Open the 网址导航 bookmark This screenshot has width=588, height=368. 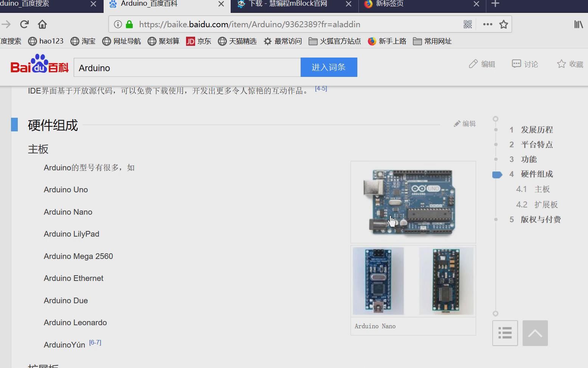point(121,41)
